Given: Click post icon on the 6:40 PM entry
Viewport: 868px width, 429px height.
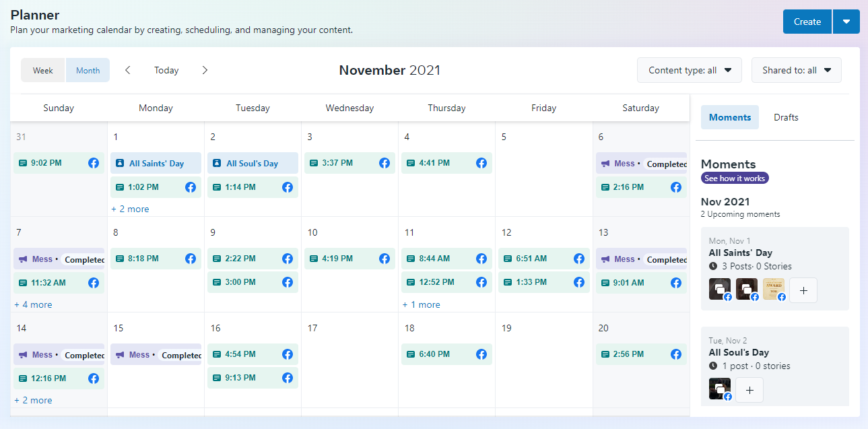Looking at the screenshot, I should click(411, 354).
